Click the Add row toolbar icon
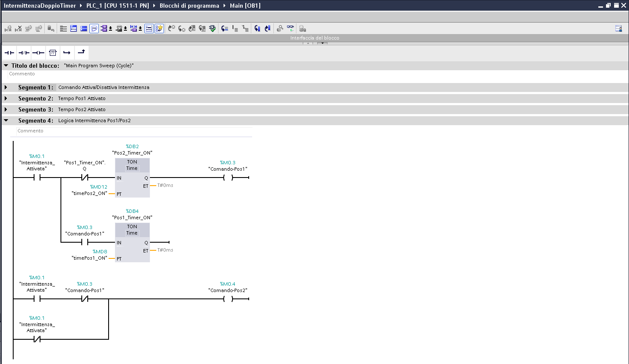 [39, 29]
